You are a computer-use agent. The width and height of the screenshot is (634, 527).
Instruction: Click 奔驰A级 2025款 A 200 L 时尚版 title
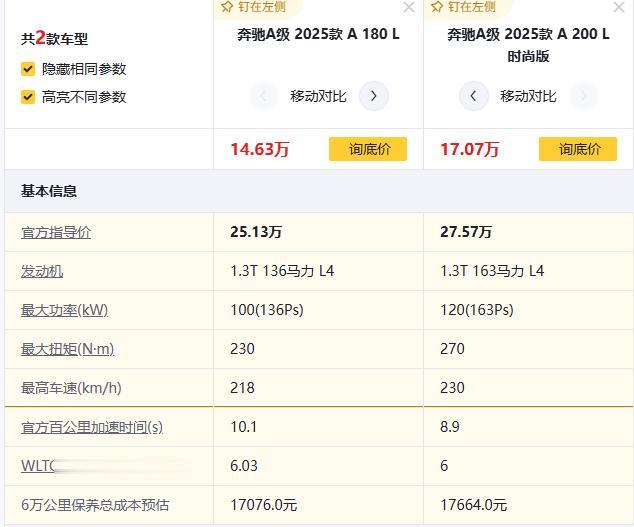pyautogui.click(x=528, y=45)
